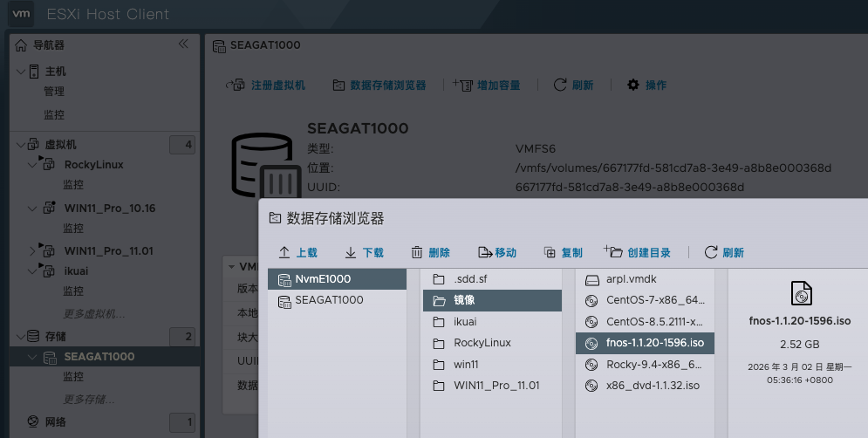Click the gear icon for actions
The height and width of the screenshot is (438, 868).
tap(632, 85)
